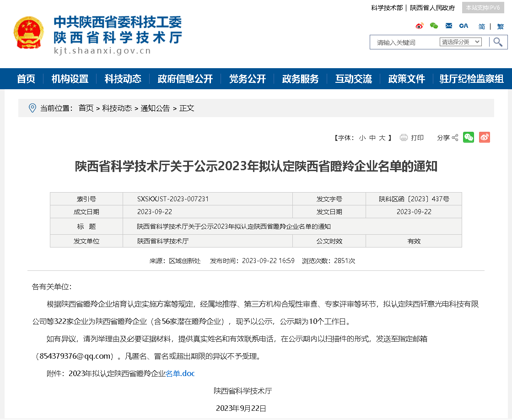Click the WeChat icon in the header
512x420 pixels.
tap(433, 26)
